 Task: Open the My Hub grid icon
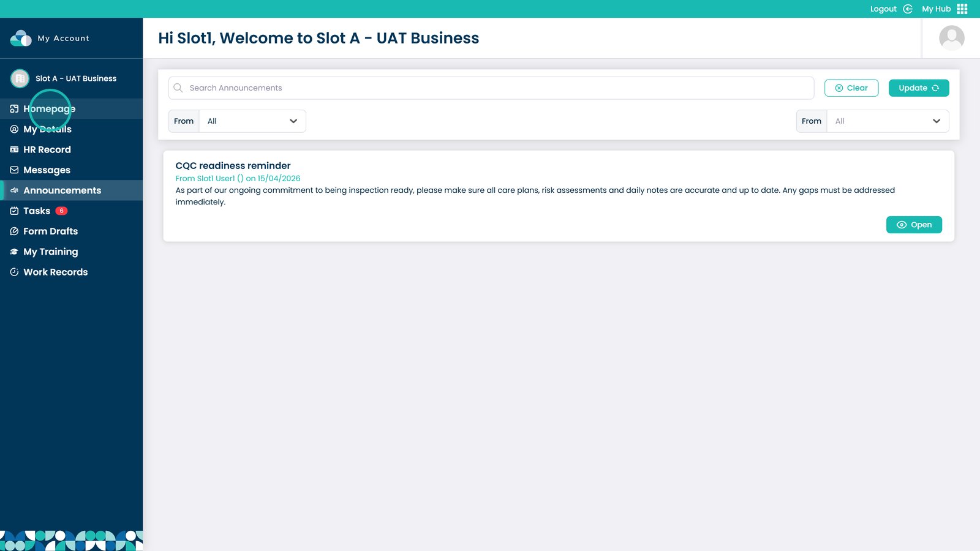tap(962, 9)
